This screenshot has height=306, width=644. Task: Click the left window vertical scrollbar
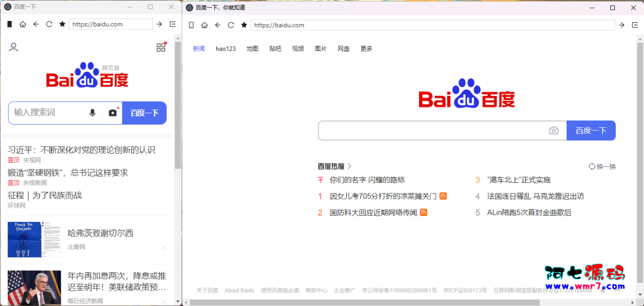click(x=178, y=106)
